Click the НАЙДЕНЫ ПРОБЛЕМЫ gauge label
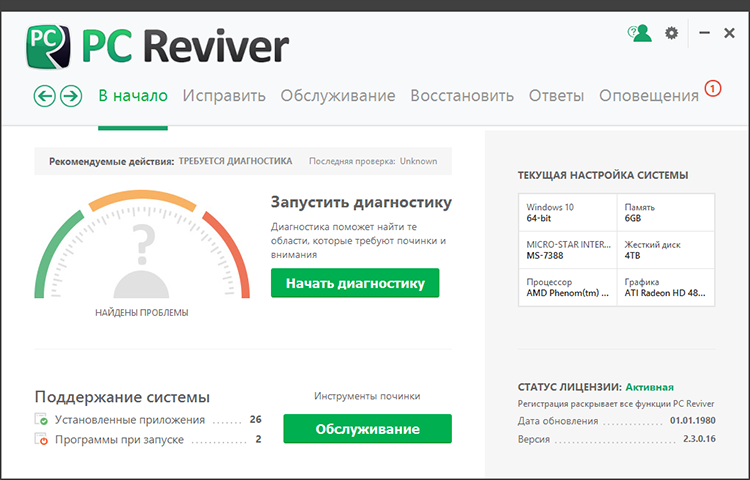Image resolution: width=750 pixels, height=480 pixels. coord(142,313)
